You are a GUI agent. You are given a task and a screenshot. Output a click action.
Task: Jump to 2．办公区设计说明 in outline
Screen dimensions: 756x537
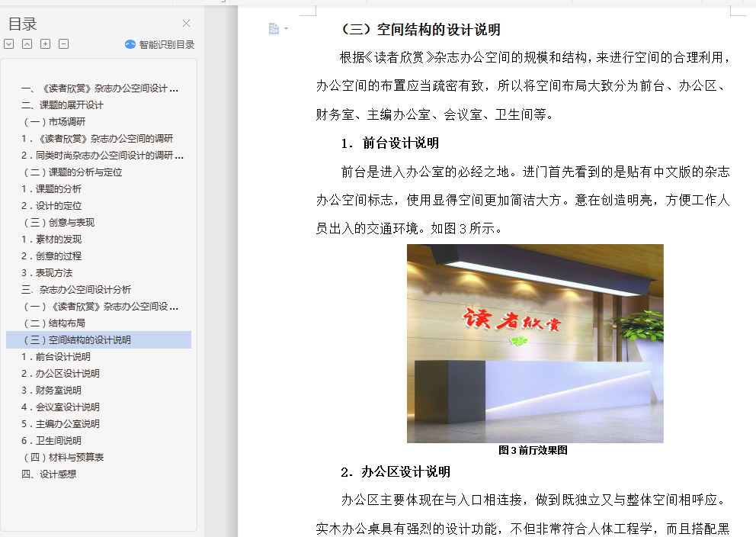tap(60, 374)
